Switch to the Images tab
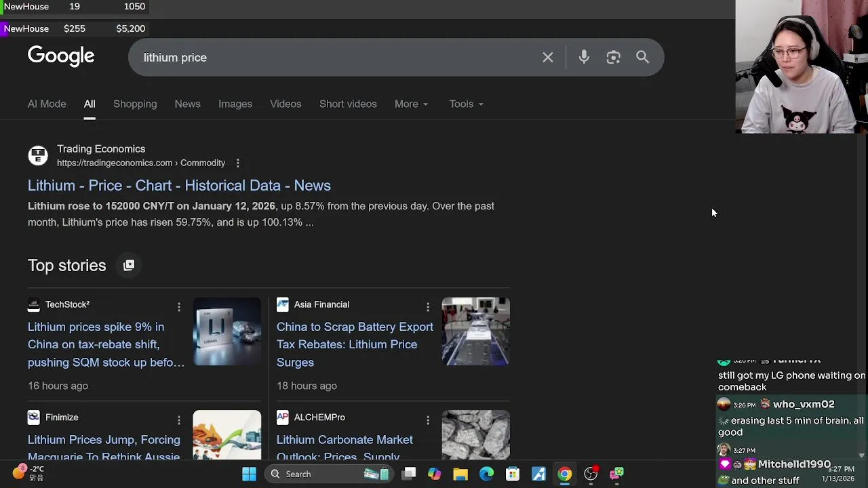Screen dimensions: 868x488 [235, 104]
